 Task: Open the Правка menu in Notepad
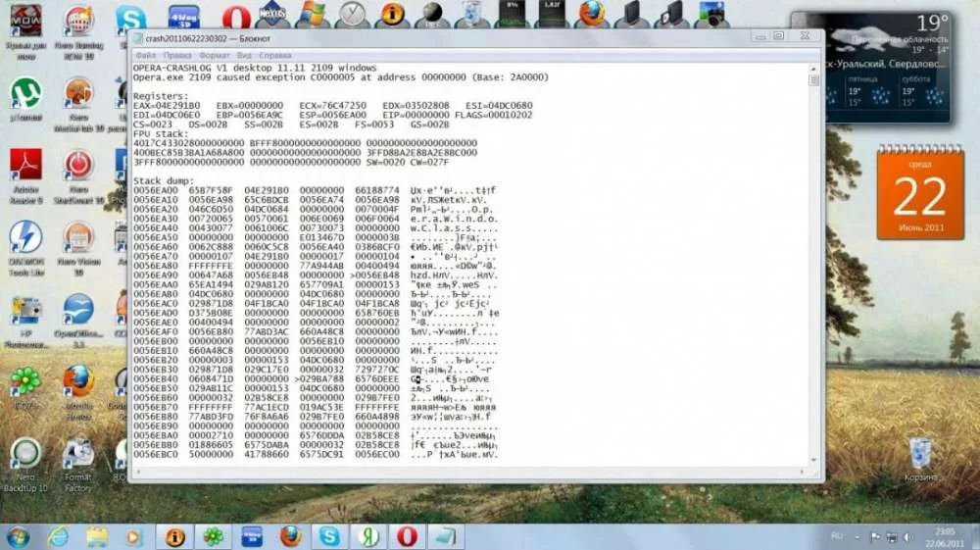(x=177, y=56)
